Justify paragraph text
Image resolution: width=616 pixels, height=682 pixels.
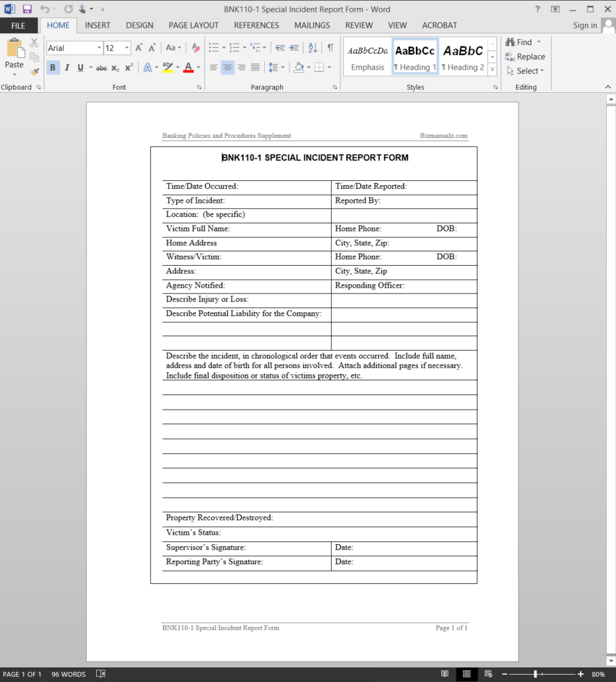tap(255, 68)
